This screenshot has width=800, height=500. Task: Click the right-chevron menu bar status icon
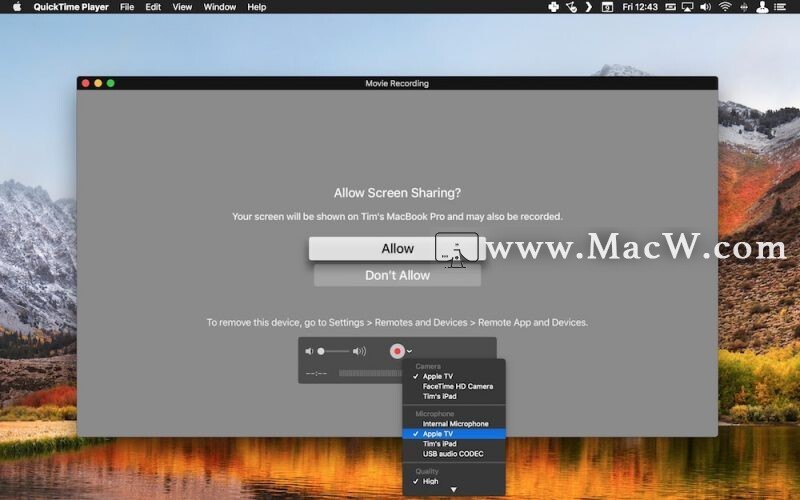coord(589,7)
